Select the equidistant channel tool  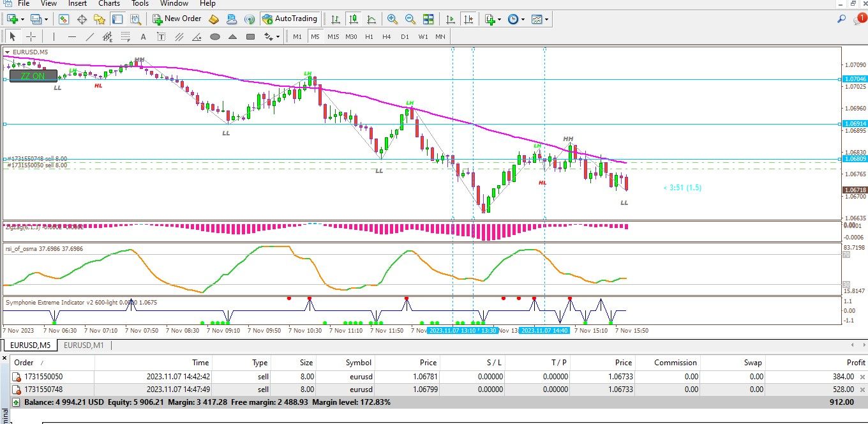[107, 36]
